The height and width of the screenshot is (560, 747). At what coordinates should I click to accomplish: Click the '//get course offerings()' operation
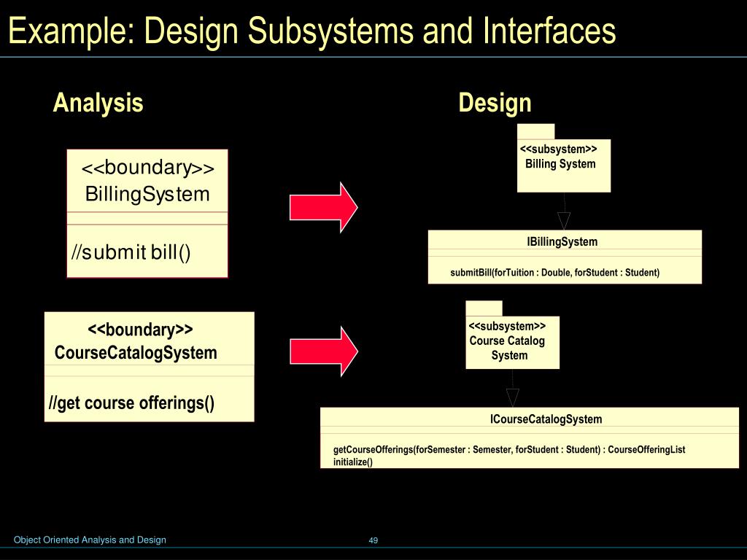coord(131,403)
